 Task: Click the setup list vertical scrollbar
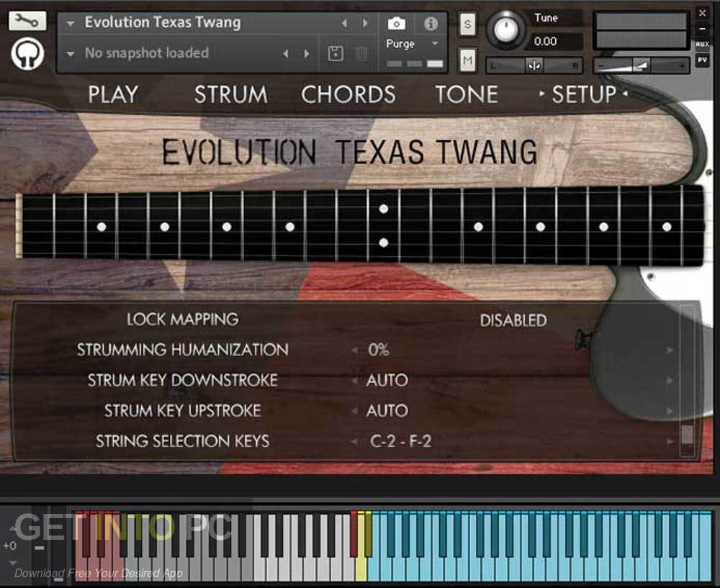687,381
